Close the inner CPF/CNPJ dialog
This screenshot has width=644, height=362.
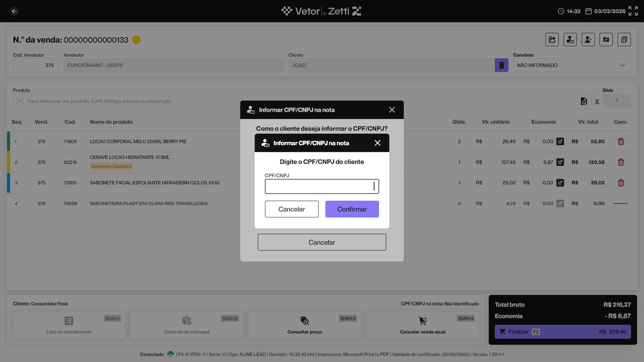(x=377, y=143)
